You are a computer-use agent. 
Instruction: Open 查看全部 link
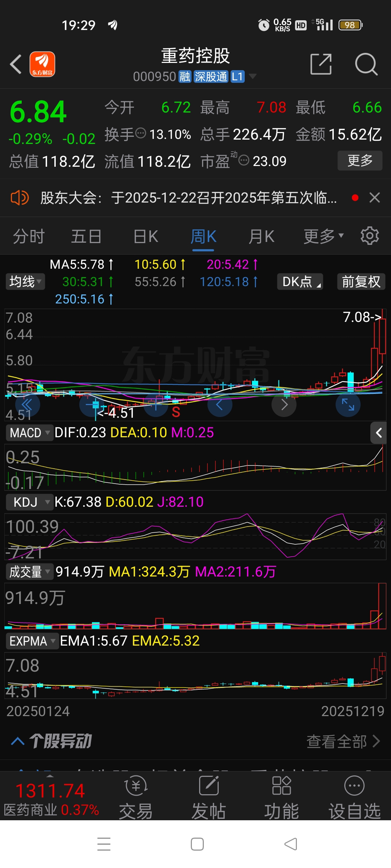click(343, 741)
